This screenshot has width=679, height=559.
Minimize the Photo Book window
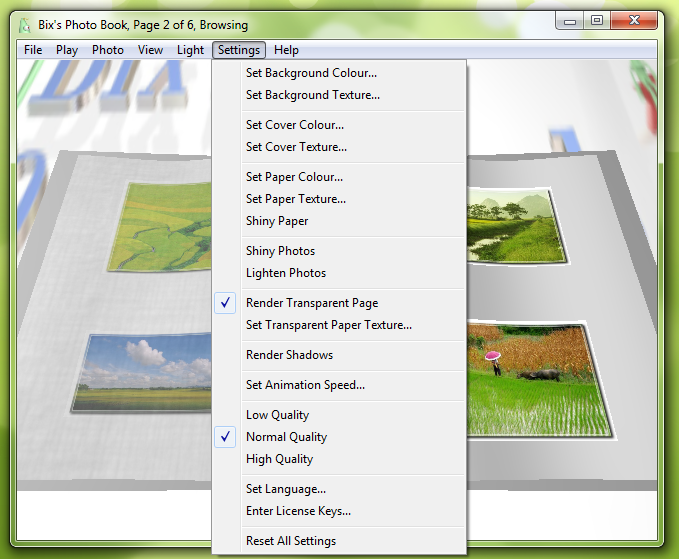click(x=569, y=21)
